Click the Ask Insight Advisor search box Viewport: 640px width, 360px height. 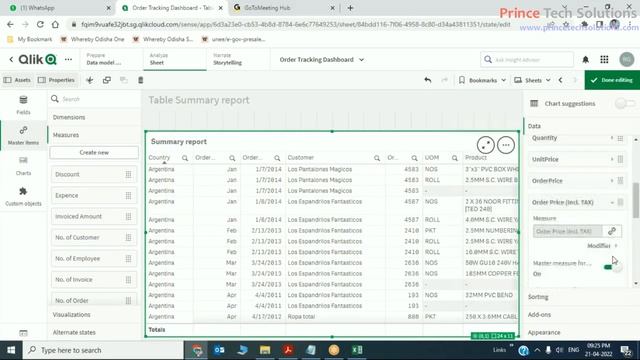pos(527,60)
